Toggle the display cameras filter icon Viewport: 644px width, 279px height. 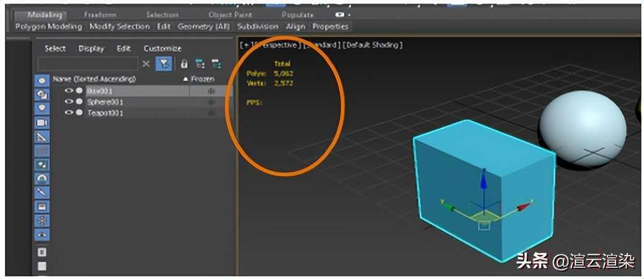42,123
